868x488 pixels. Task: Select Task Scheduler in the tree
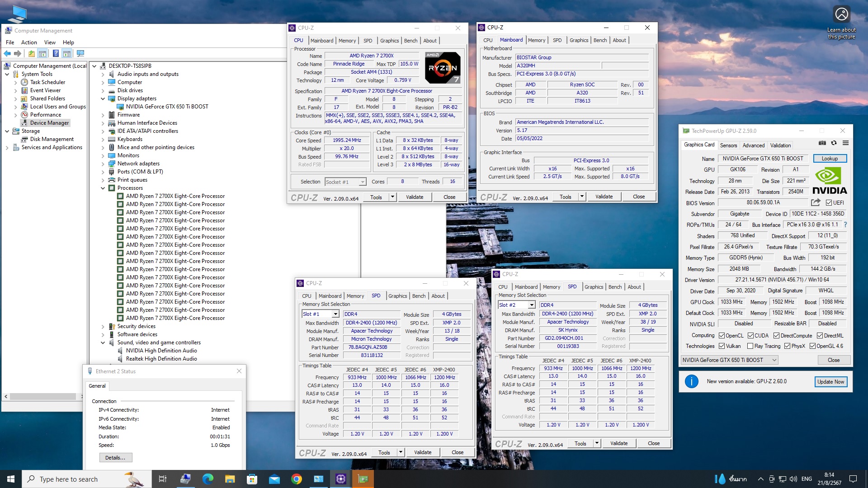(47, 82)
